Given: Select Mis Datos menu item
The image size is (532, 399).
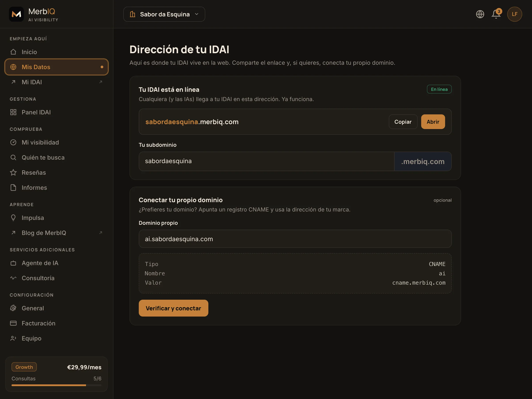Looking at the screenshot, I should 57,67.
